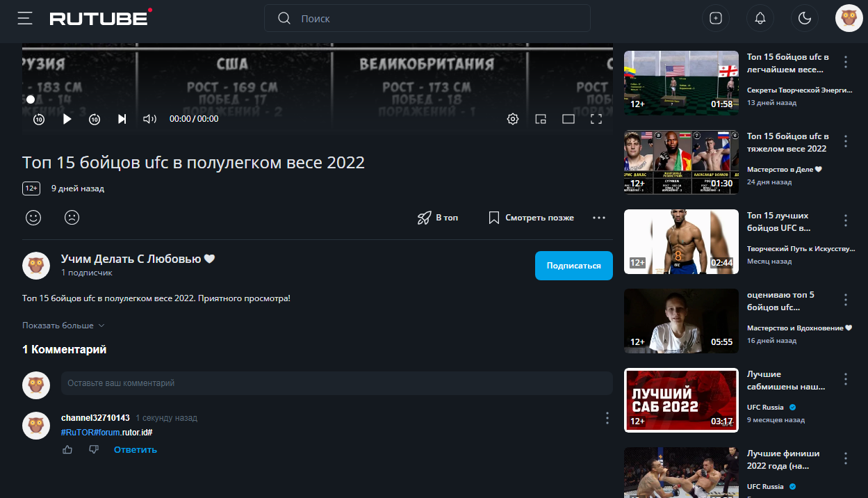
Task: Open the 'ЛУЧШИЙ САБ 2022' thumbnail
Action: click(x=681, y=400)
